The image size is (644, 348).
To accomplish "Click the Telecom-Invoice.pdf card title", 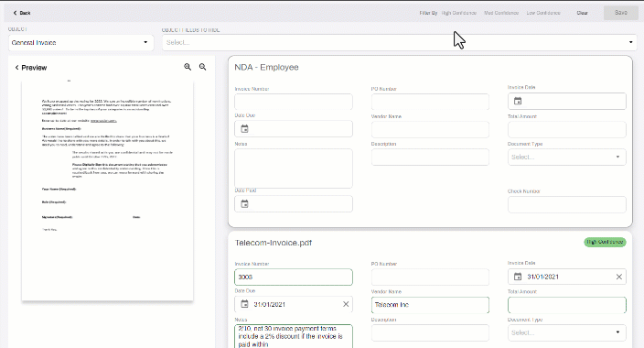I will coord(274,243).
